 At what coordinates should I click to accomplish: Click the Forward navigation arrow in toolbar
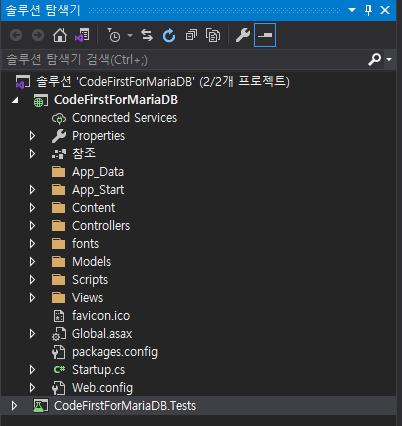coord(38,35)
